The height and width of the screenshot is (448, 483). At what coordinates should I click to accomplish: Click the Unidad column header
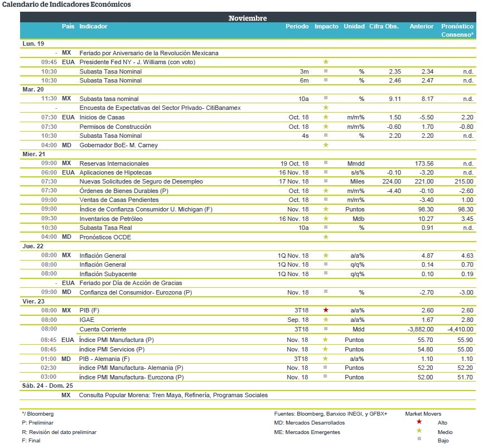click(354, 26)
